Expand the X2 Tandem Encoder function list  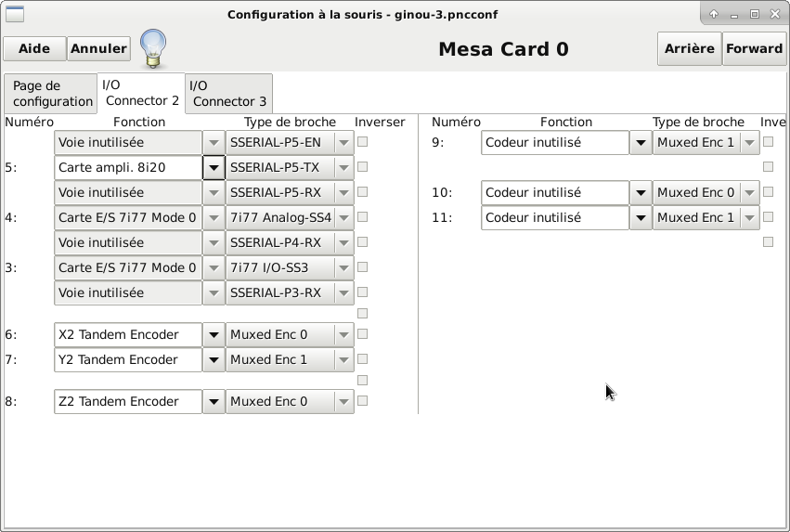214,335
